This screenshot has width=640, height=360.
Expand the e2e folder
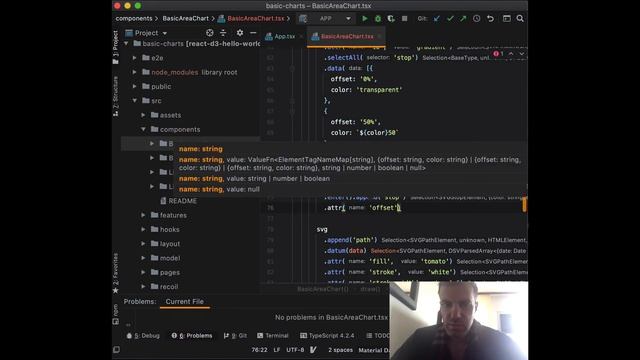pos(135,58)
